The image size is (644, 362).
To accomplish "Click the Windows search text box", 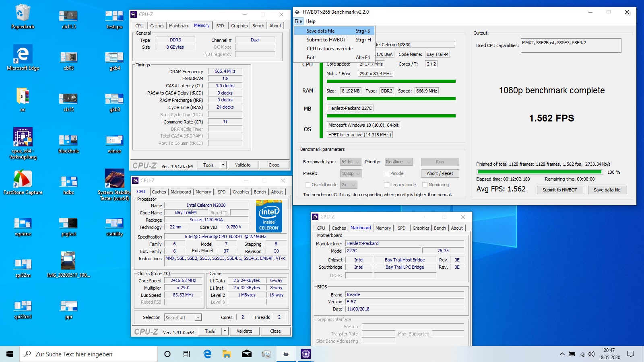I will tap(89, 354).
